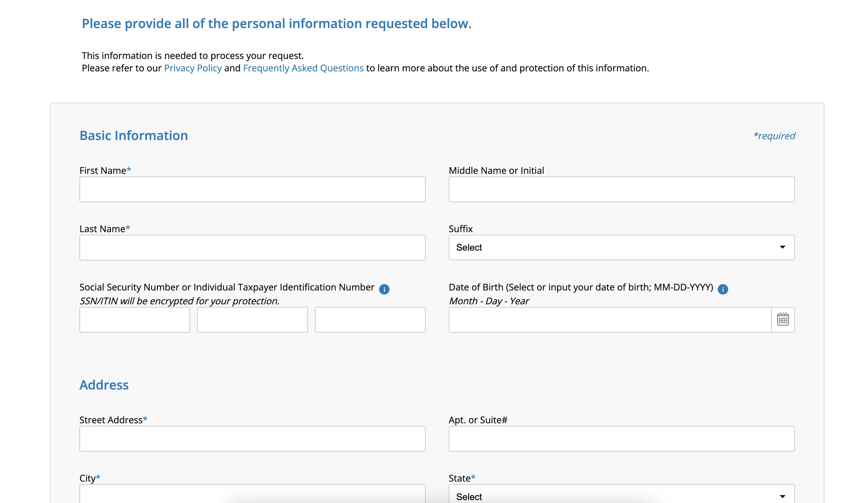Click the First Name input field

click(x=252, y=189)
